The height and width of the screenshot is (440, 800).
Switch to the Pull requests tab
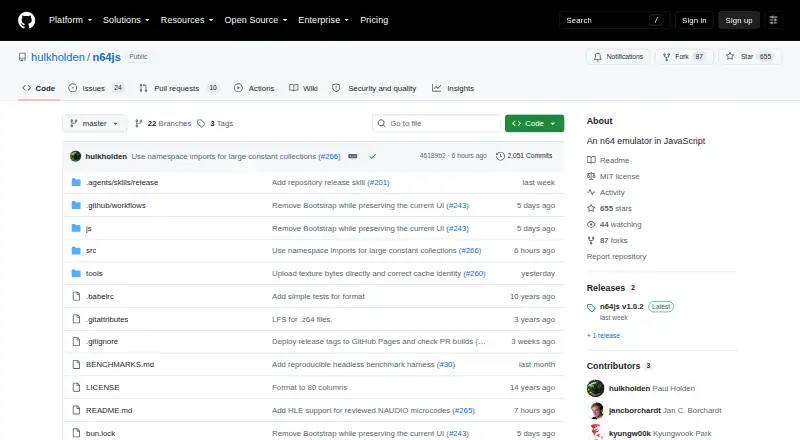pyautogui.click(x=179, y=88)
